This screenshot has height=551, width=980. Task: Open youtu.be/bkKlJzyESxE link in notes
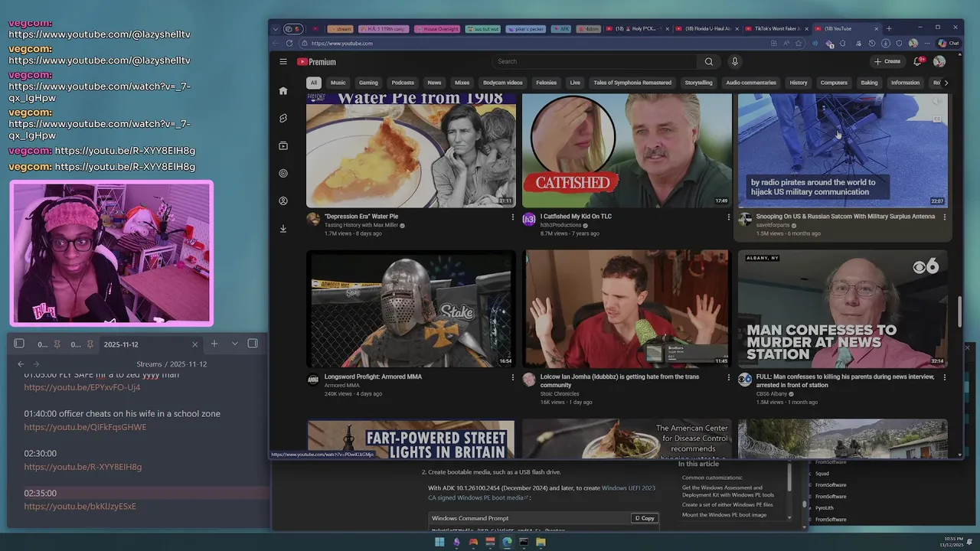click(x=80, y=507)
